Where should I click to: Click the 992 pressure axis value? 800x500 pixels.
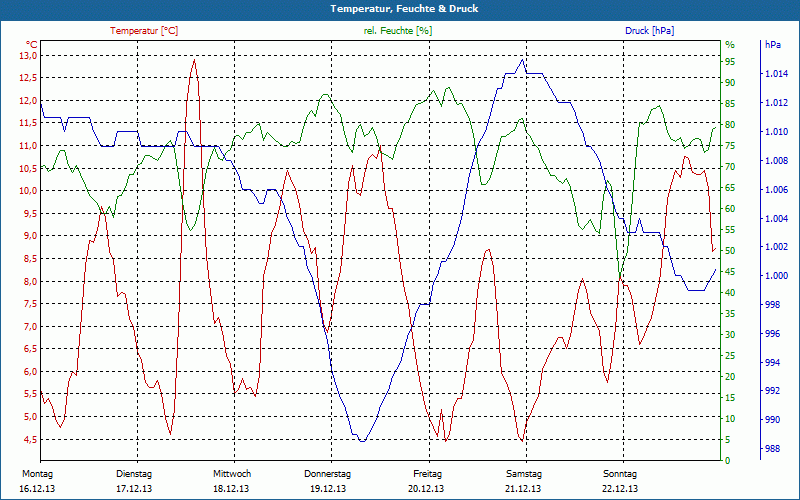tap(772, 391)
